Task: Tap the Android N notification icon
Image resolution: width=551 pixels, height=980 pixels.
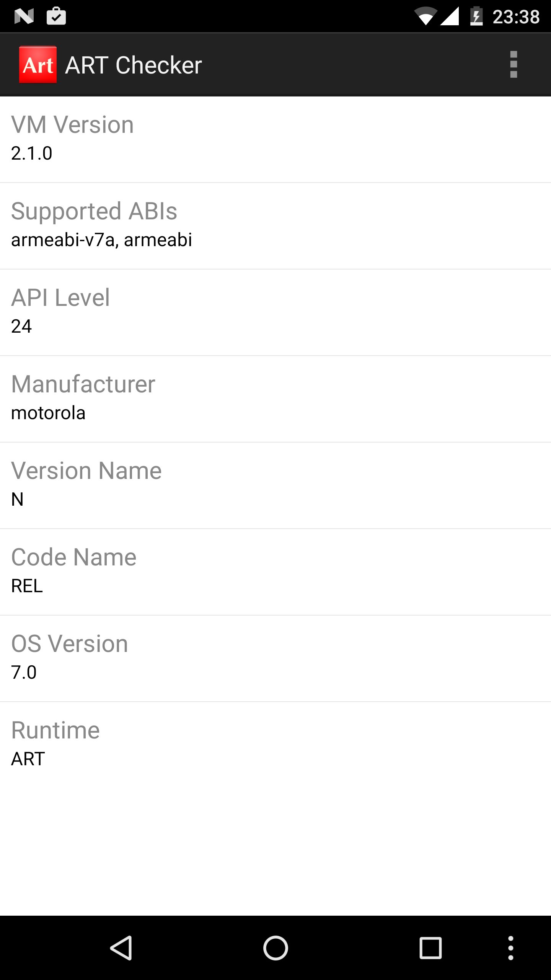Action: point(24,16)
